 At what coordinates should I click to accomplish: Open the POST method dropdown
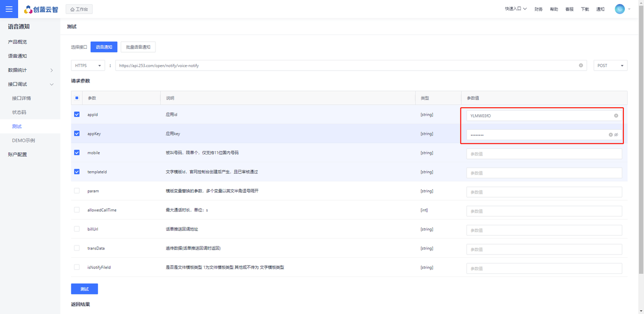[610, 65]
